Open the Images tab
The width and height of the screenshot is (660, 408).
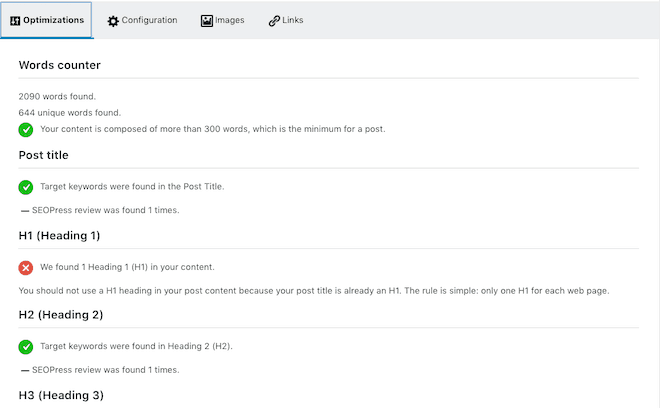223,20
